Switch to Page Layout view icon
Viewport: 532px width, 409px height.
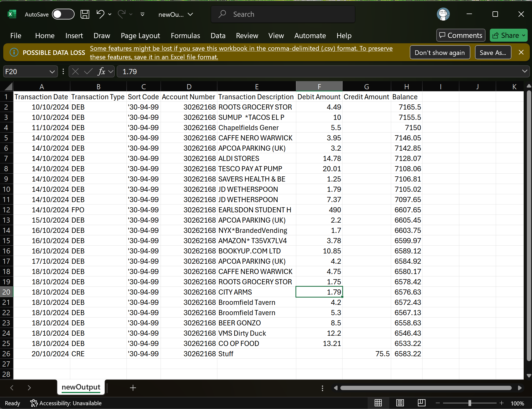click(400, 403)
